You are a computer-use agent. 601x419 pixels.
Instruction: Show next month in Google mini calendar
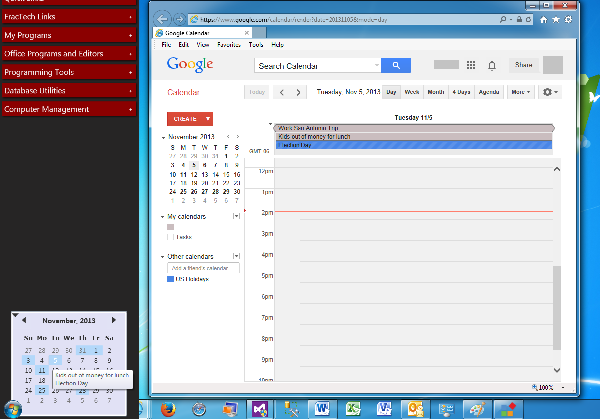(238, 136)
